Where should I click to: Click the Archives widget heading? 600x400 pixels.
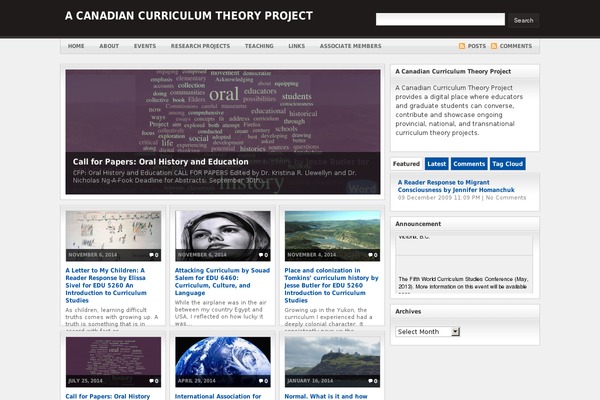pos(408,312)
